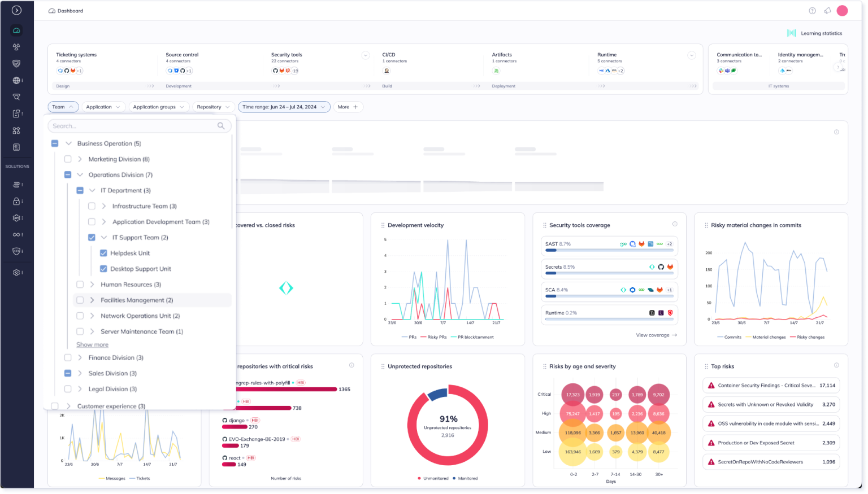Click the lock icon under Solutions section
The height and width of the screenshot is (494, 868).
click(16, 201)
